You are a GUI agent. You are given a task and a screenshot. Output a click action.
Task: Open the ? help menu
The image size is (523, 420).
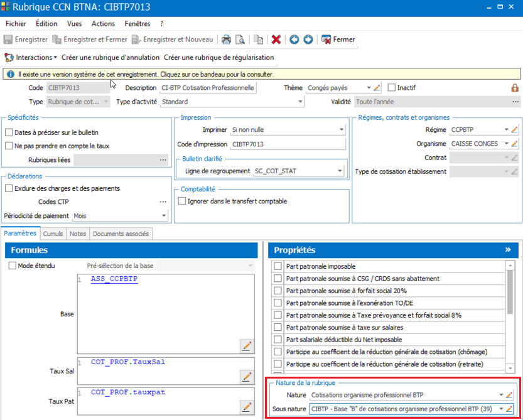[x=162, y=24]
